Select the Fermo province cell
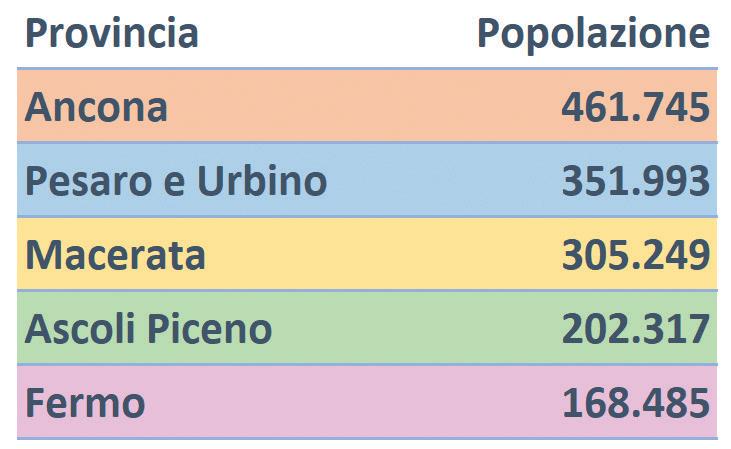 [x=84, y=402]
